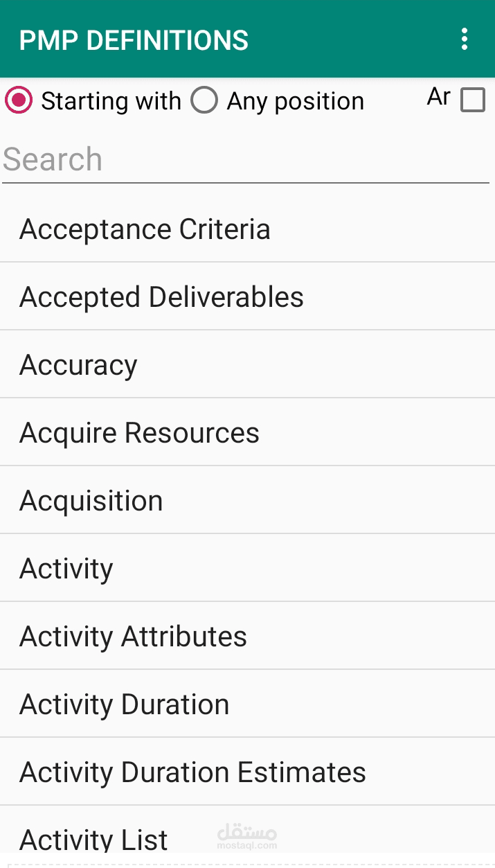Select the Acquisition term
This screenshot has height=868, width=495.
(x=91, y=500)
